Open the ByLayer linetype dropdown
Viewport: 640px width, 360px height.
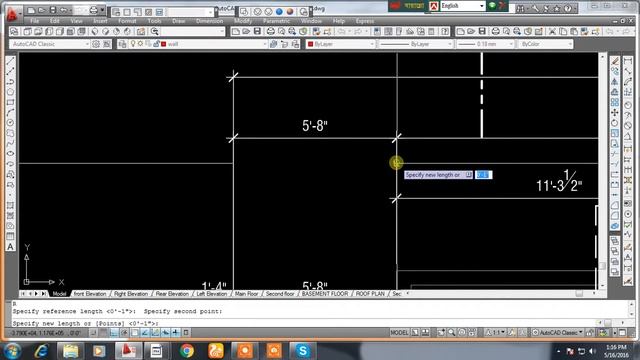coord(415,44)
